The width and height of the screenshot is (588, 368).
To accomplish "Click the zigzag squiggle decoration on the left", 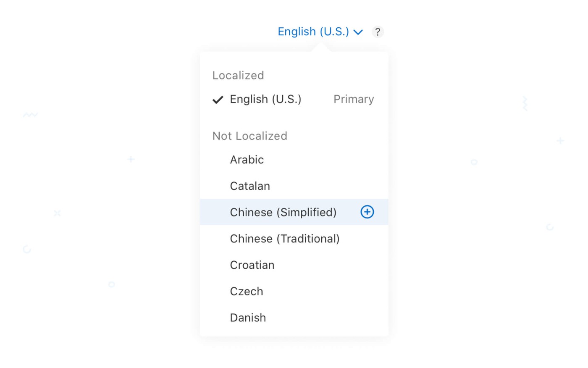I will click(30, 114).
